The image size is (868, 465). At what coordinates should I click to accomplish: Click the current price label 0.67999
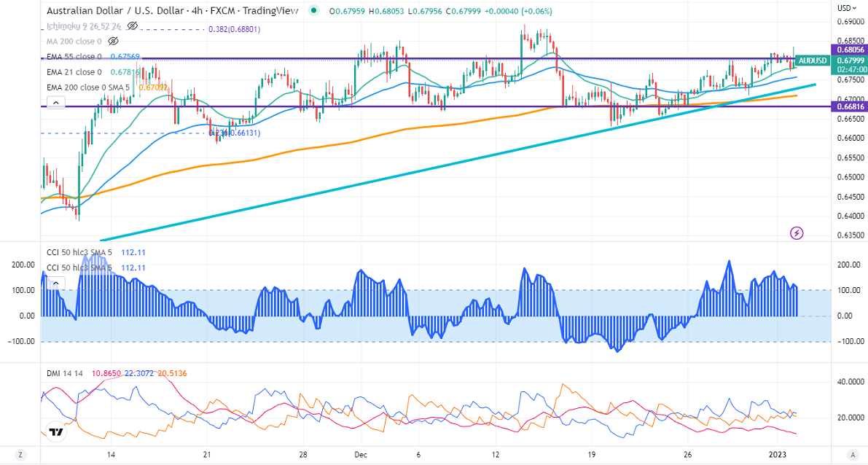pos(851,60)
